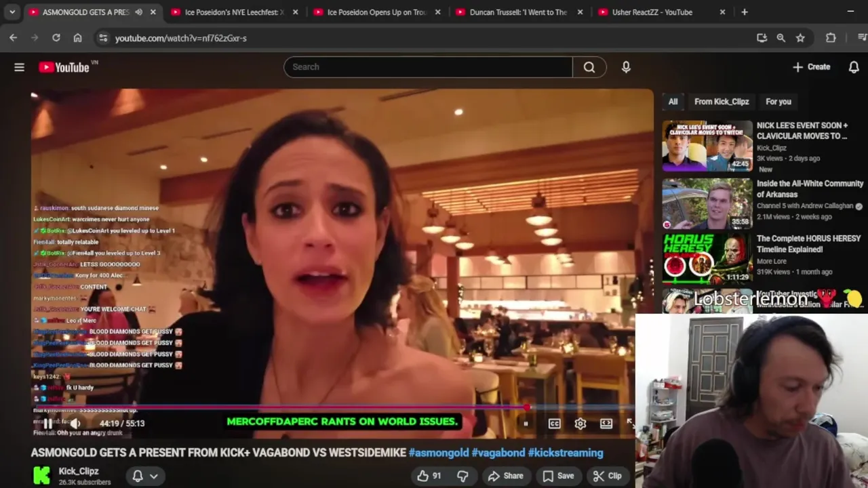The width and height of the screenshot is (868, 488).
Task: Dislike the video with thumbs down
Action: tap(462, 476)
